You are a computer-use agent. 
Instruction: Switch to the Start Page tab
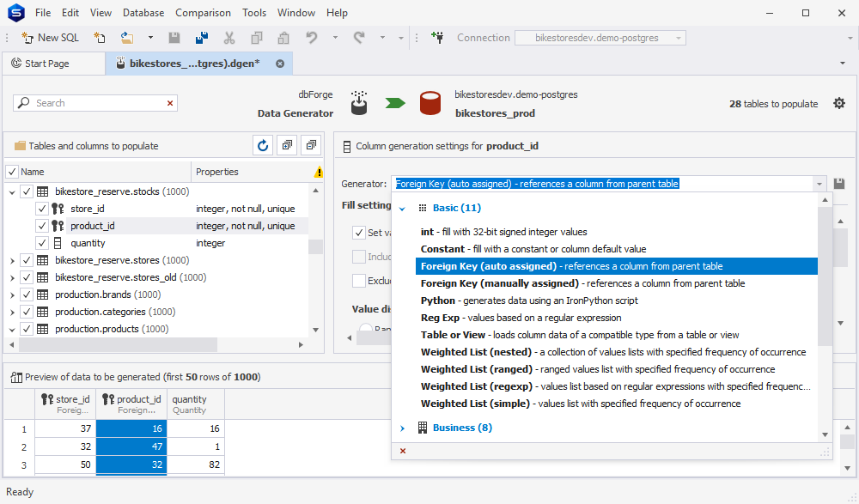[x=53, y=64]
